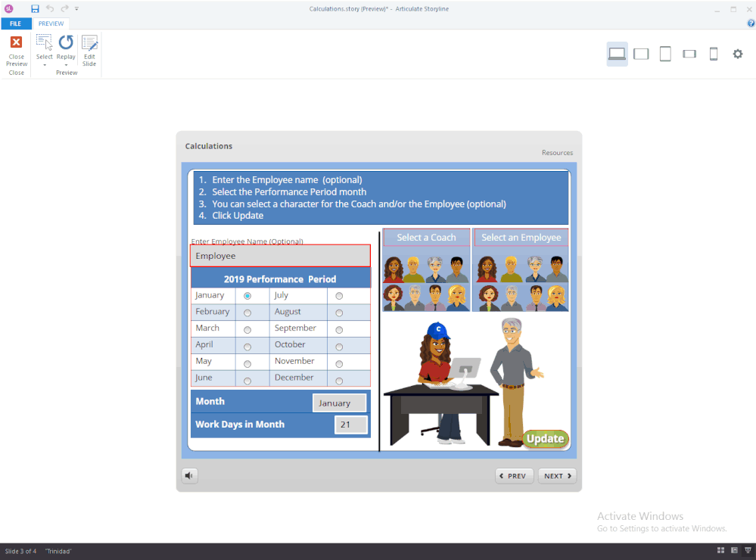Image resolution: width=756 pixels, height=560 pixels.
Task: Click the Redo arrow icon
Action: coord(64,8)
